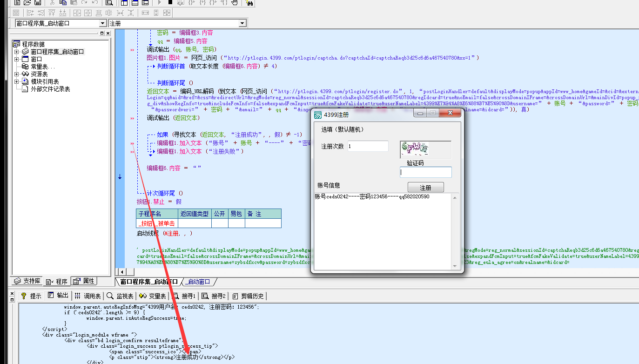Select the same width and height sizing icon
The width and height of the screenshot is (639, 364).
tap(167, 13)
